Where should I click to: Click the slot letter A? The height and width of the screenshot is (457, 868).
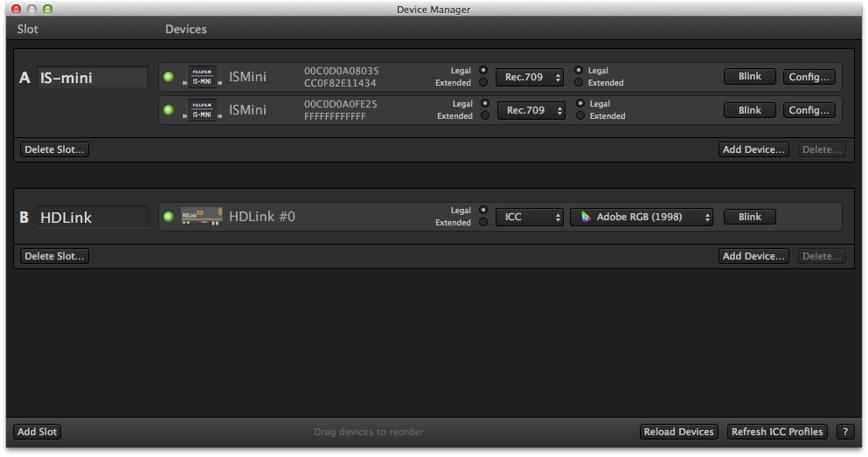pos(24,78)
